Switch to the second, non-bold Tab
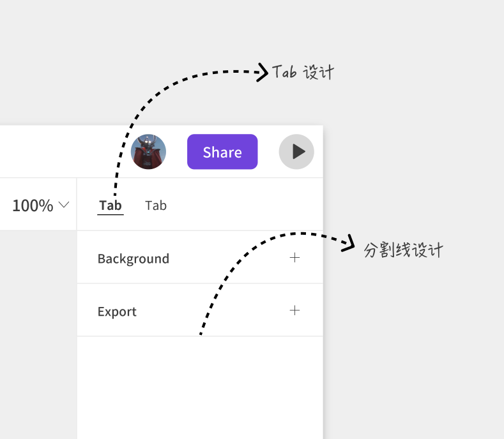The width and height of the screenshot is (504, 439). pos(156,205)
